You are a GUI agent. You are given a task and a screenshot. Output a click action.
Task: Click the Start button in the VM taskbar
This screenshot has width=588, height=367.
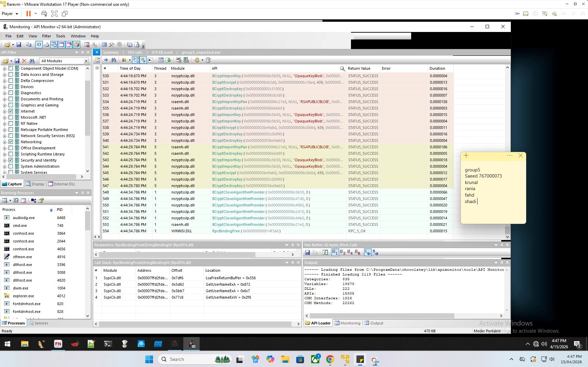(x=7, y=344)
